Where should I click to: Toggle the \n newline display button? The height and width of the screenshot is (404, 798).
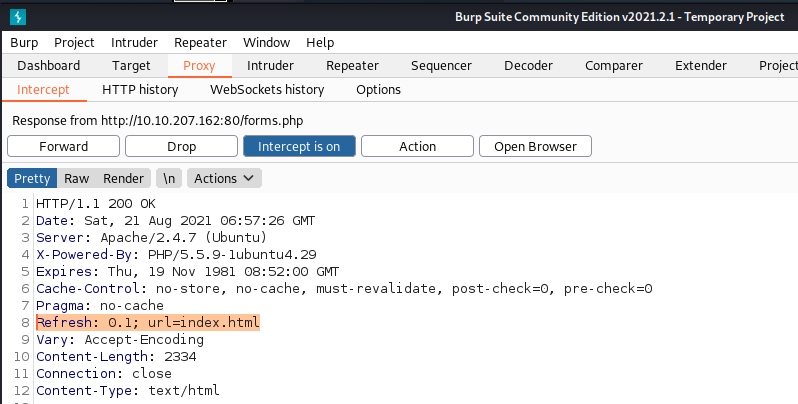point(171,178)
